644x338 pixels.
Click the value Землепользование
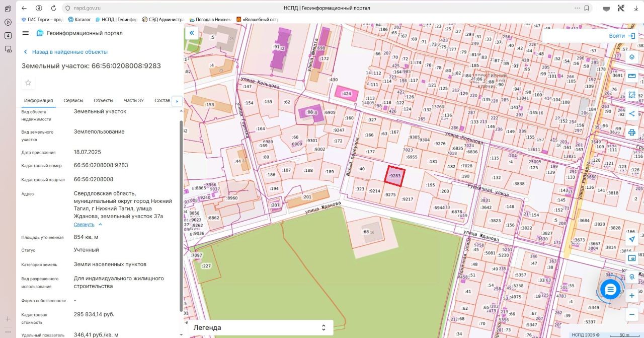pyautogui.click(x=99, y=131)
